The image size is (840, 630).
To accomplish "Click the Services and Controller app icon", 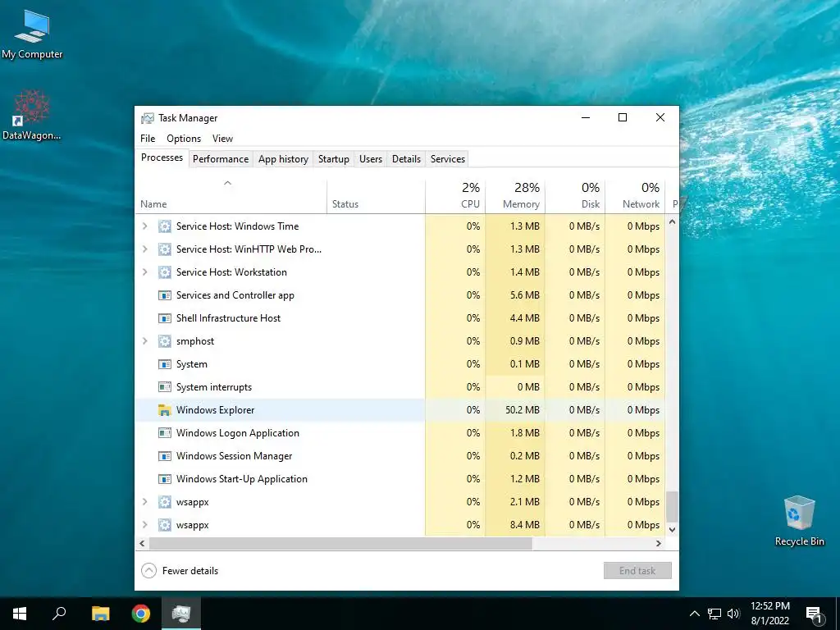I will (x=164, y=295).
